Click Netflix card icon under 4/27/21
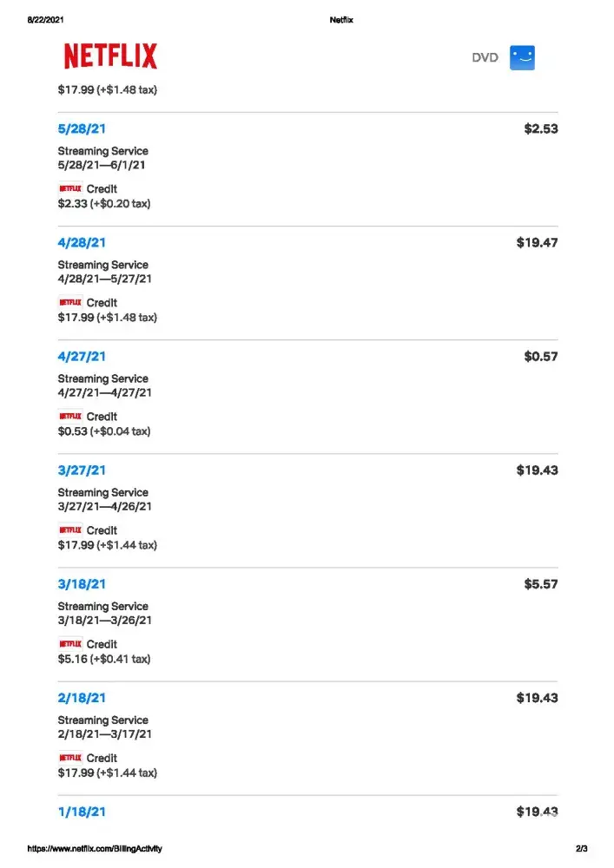Screen dimensions: 614x868 pyautogui.click(x=70, y=416)
